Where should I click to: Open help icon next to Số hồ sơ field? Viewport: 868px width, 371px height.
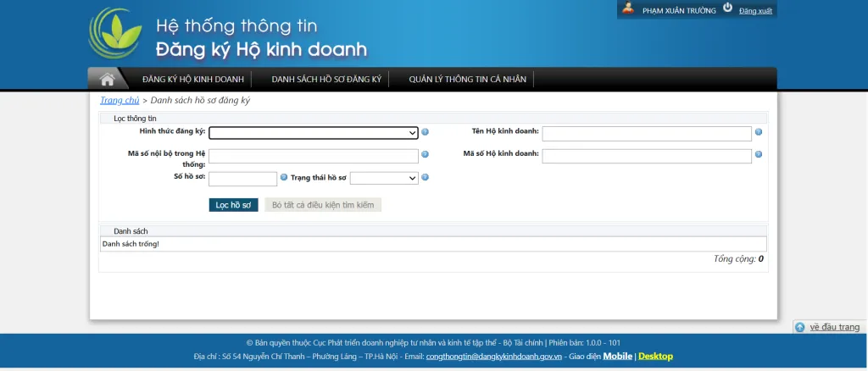click(284, 178)
